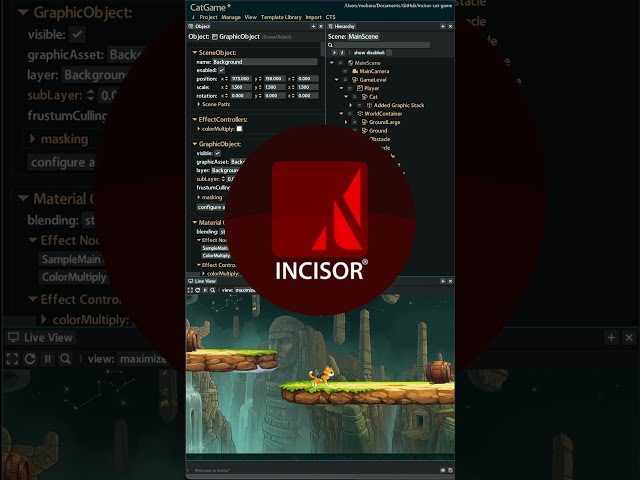Click the camera icon in the bottom status bar
The height and width of the screenshot is (480, 640).
point(443,470)
